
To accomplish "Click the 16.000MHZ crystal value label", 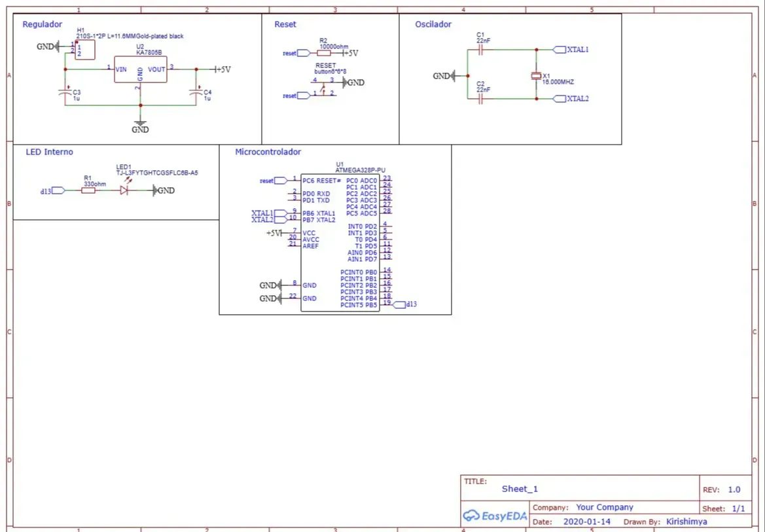I will click(x=558, y=82).
